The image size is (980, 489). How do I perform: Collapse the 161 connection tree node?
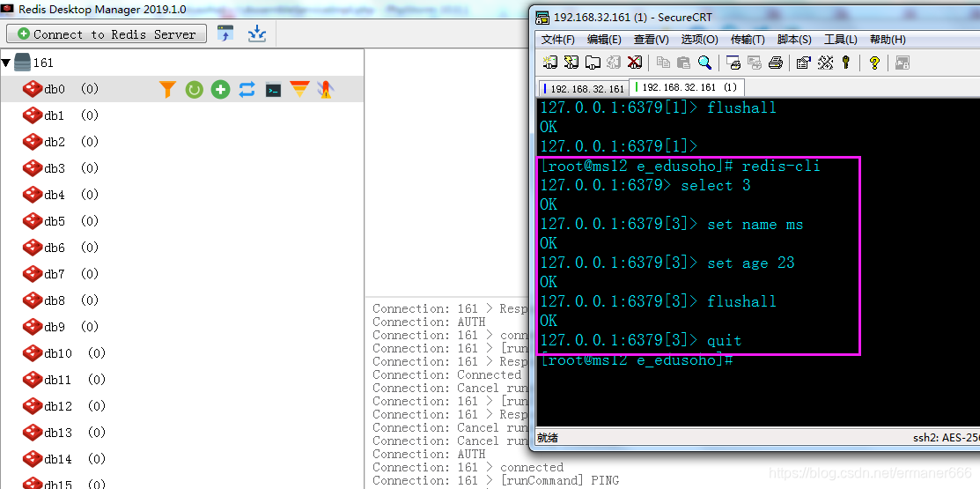tap(6, 63)
